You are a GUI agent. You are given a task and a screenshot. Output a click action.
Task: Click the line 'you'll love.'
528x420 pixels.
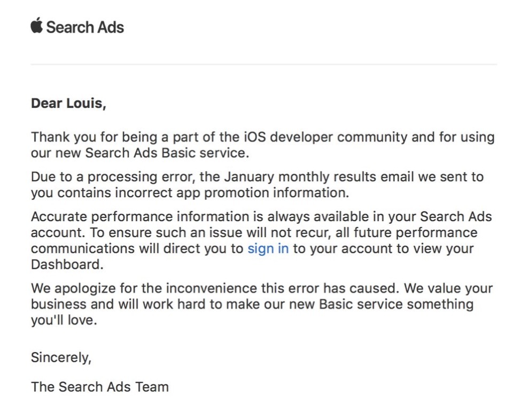[x=64, y=320]
